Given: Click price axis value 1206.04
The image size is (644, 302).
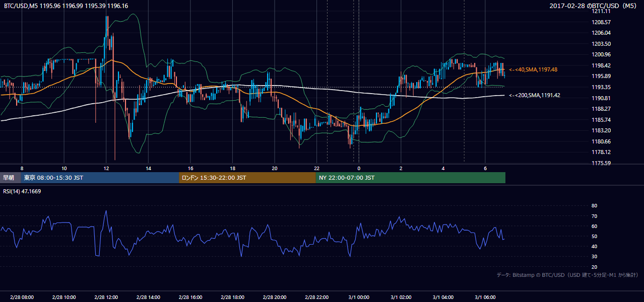Looking at the screenshot, I should 601,33.
